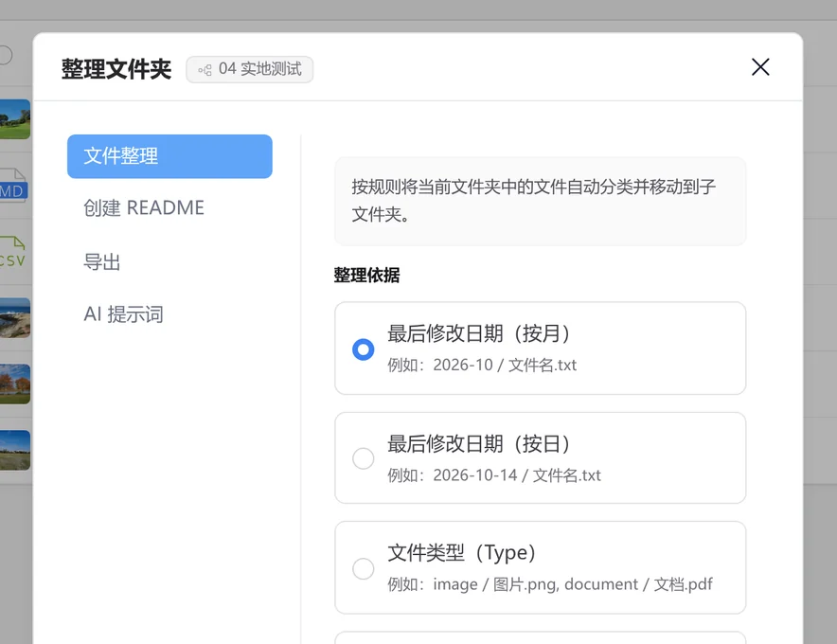Click the example text 2026-10 / 文件名.txt
This screenshot has width=837, height=644.
505,366
